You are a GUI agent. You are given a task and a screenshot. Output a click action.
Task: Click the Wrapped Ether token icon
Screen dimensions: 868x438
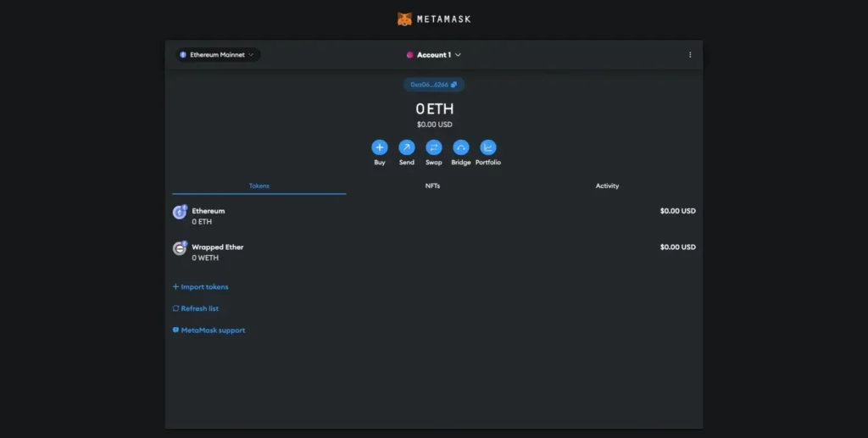tap(180, 248)
